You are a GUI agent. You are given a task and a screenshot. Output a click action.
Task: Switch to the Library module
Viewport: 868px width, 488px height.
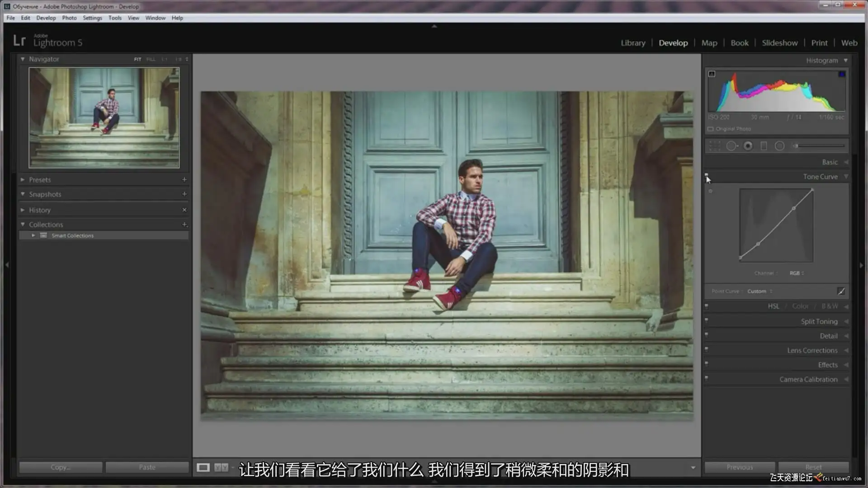pyautogui.click(x=632, y=43)
